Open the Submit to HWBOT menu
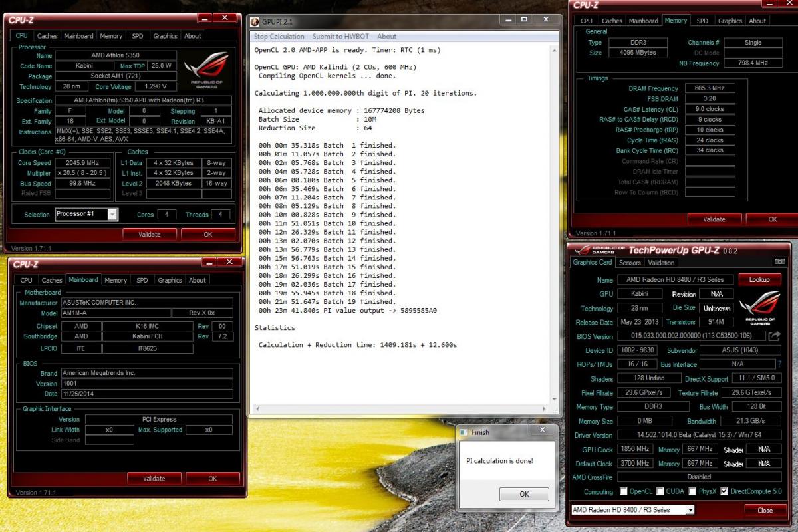 340,37
